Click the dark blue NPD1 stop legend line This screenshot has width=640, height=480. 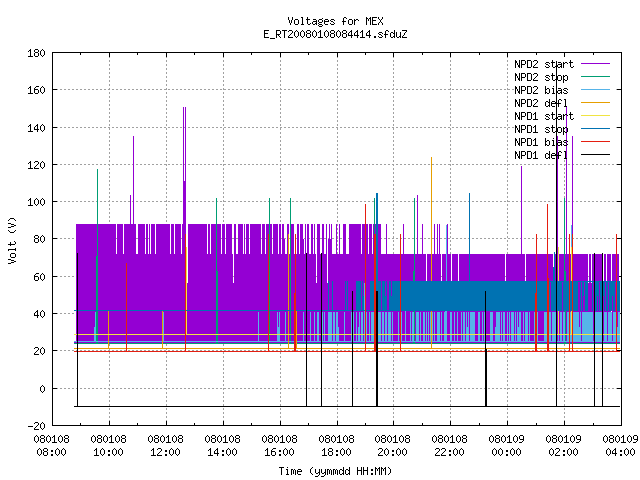pos(595,129)
